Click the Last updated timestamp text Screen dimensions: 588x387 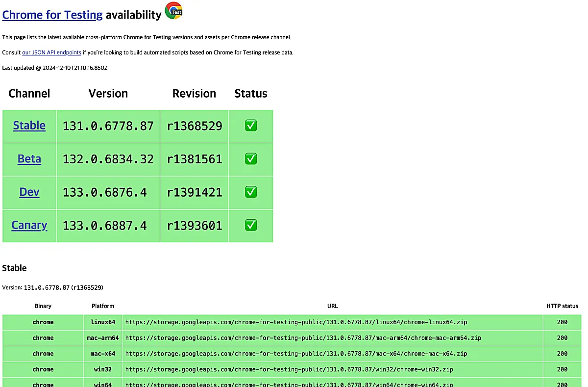pyautogui.click(x=55, y=68)
